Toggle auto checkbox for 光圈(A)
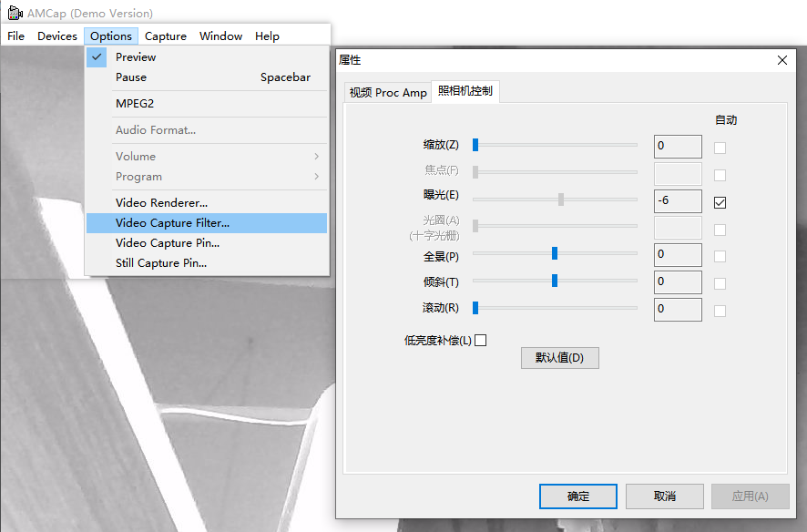 (720, 230)
